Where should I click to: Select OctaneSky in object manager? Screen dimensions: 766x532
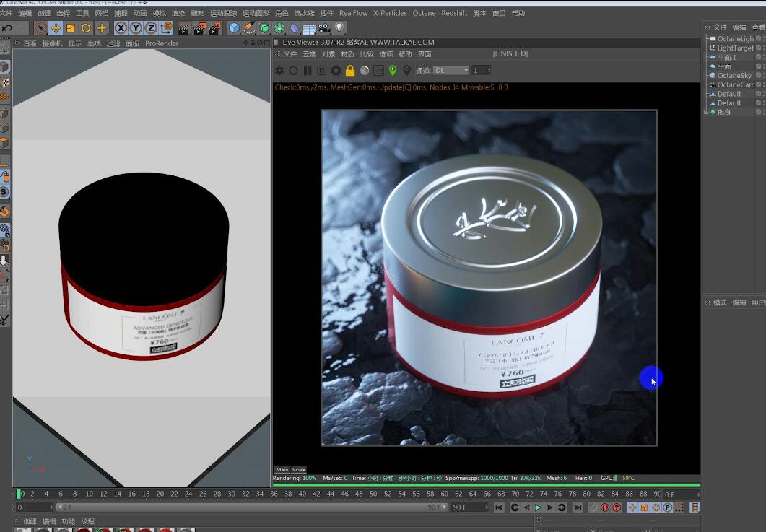[734, 75]
